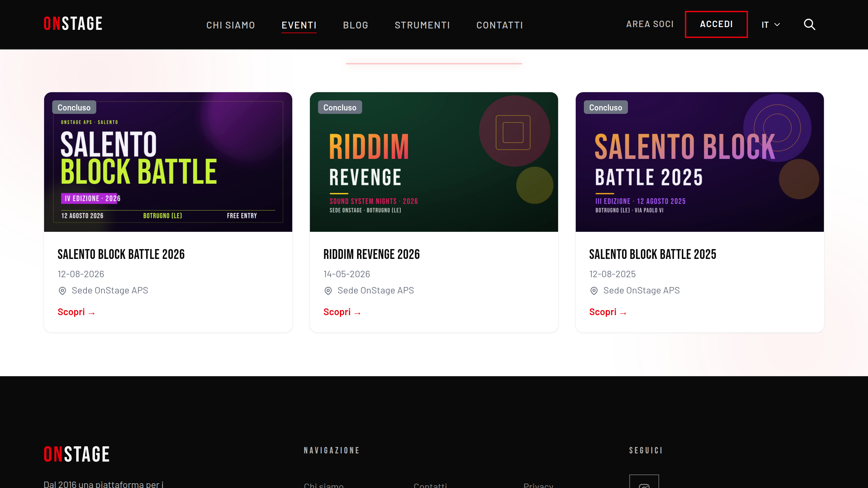868x488 pixels.
Task: Click Concluso badge on Salento Block Battle 2025
Action: coord(606,107)
